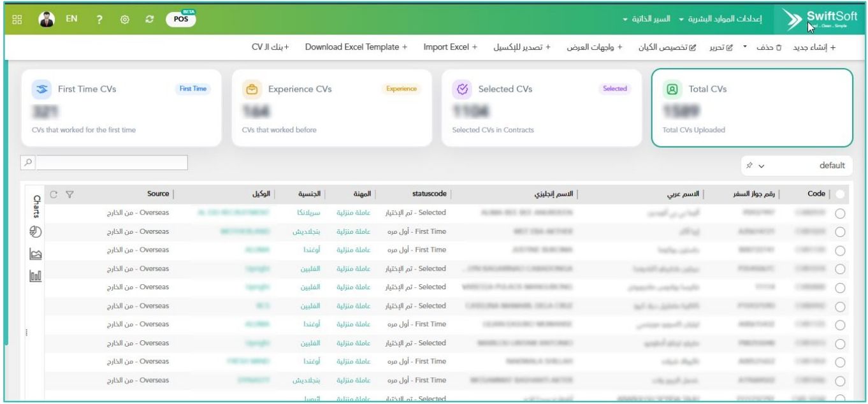Select the Experience CVs card
This screenshot has height=404, width=868.
click(331, 108)
